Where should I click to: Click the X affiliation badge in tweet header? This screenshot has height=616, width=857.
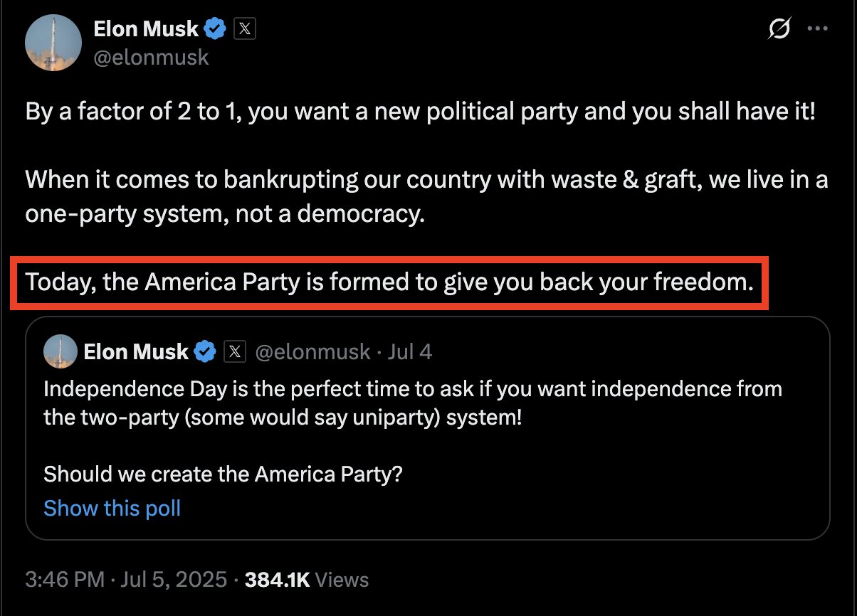244,28
